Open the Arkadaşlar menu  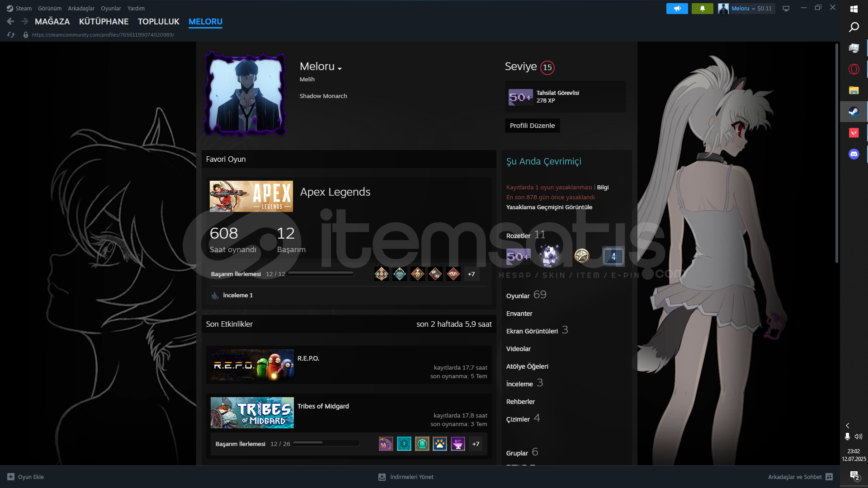pos(81,9)
